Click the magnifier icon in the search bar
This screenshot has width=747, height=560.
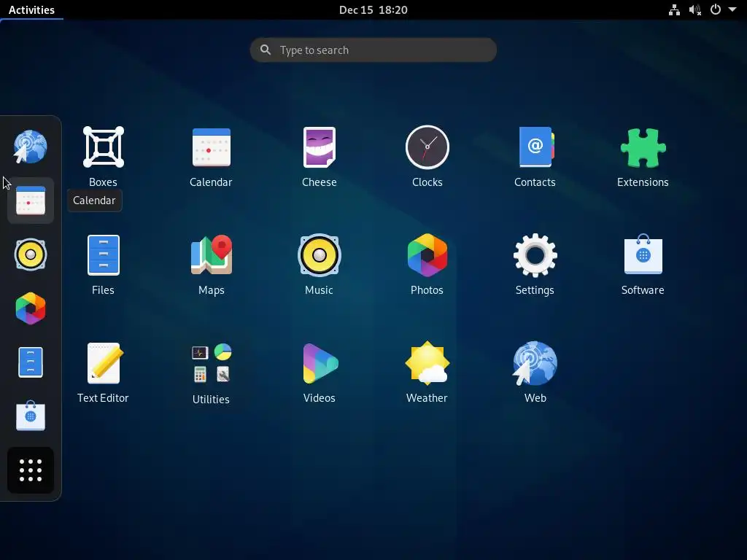[x=266, y=50]
